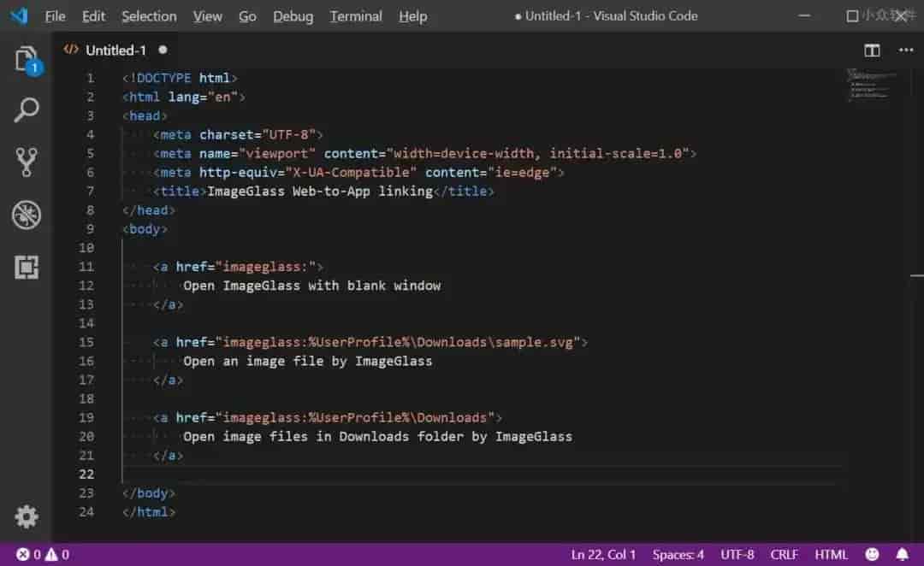Open the notifications bell icon
This screenshot has height=566, width=924.
(x=903, y=554)
